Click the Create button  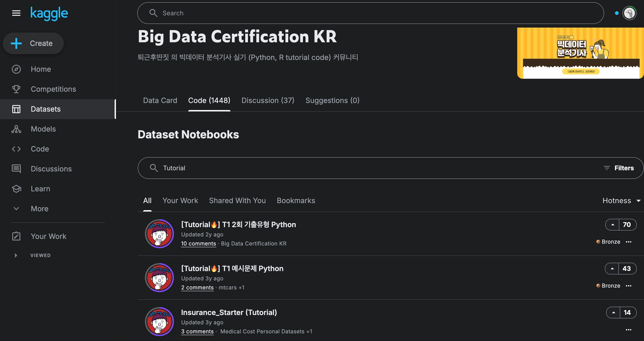[x=33, y=43]
